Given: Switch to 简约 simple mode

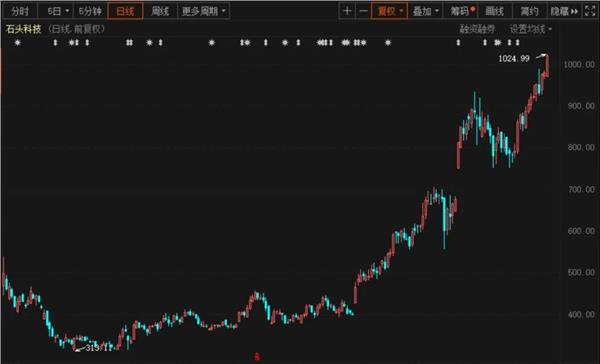Looking at the screenshot, I should [529, 11].
